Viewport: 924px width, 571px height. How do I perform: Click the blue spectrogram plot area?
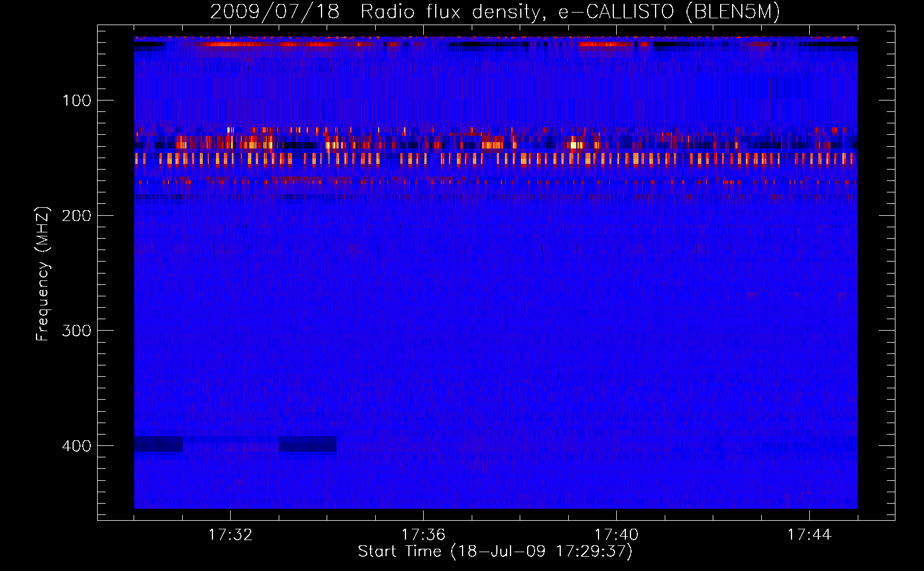coord(496,272)
